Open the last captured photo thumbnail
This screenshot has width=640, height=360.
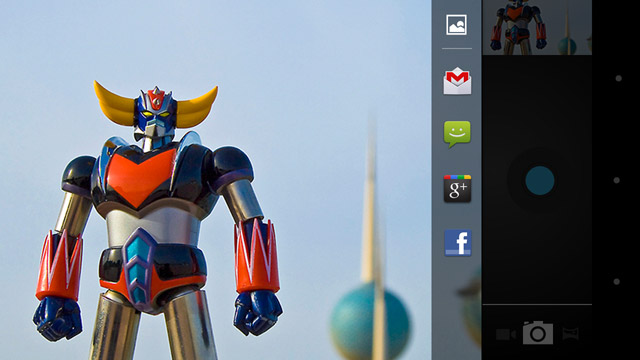[x=537, y=27]
